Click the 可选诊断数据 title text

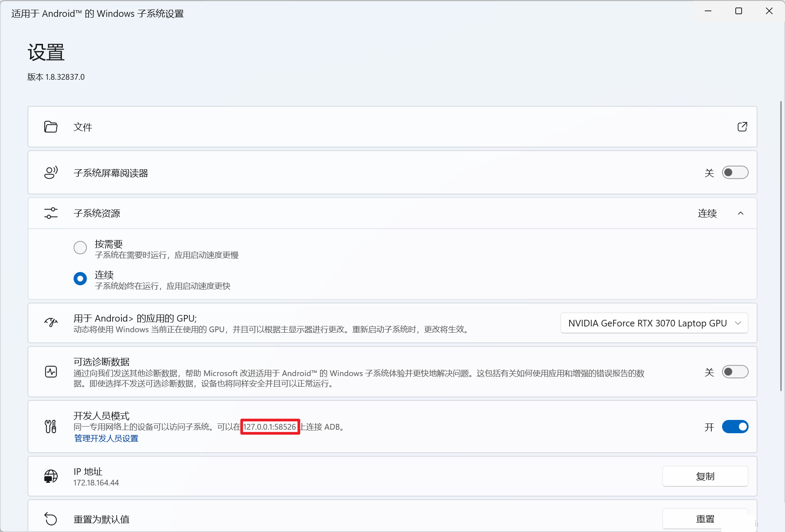(x=102, y=362)
